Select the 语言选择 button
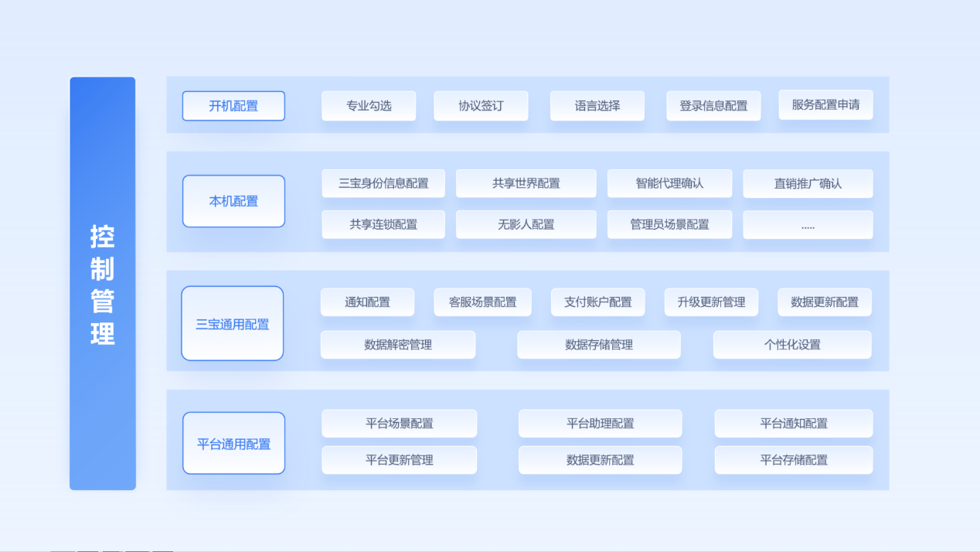This screenshot has width=980, height=552. click(x=597, y=106)
